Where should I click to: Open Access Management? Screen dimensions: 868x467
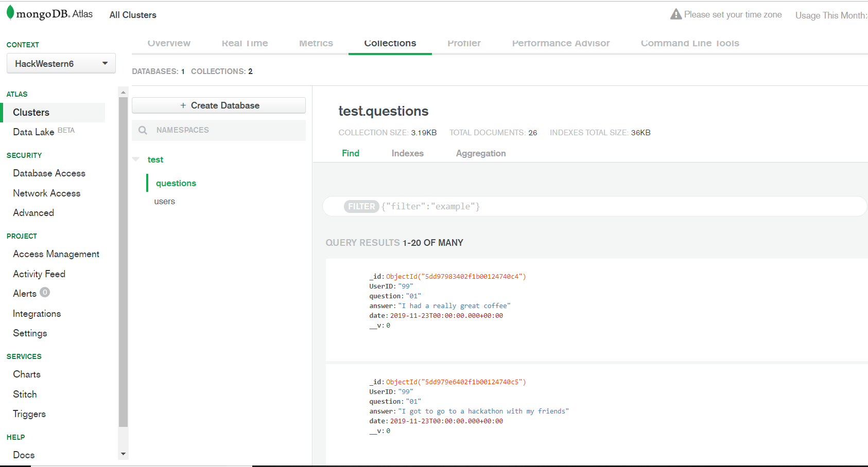[x=56, y=254]
